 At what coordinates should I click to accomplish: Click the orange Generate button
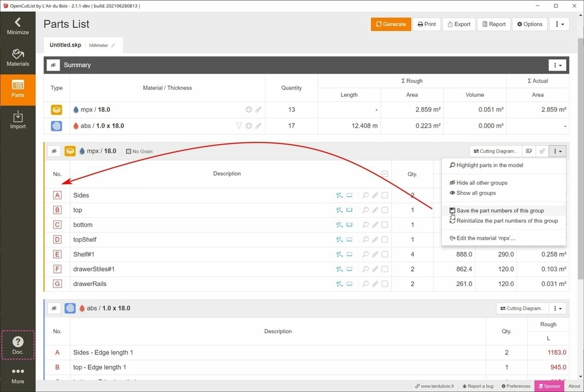[391, 24]
